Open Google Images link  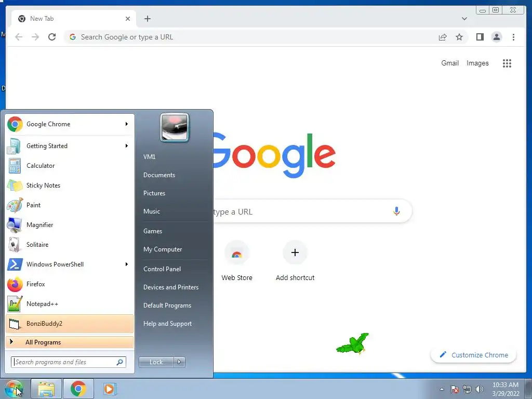pos(477,63)
